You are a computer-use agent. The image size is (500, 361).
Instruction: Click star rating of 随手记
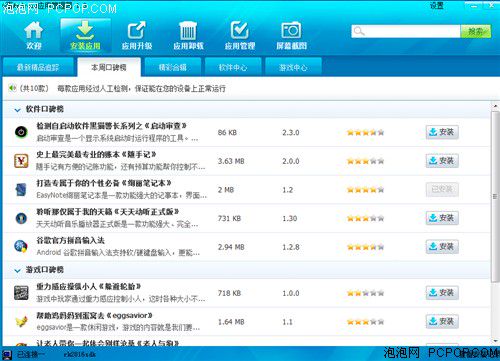coord(365,161)
